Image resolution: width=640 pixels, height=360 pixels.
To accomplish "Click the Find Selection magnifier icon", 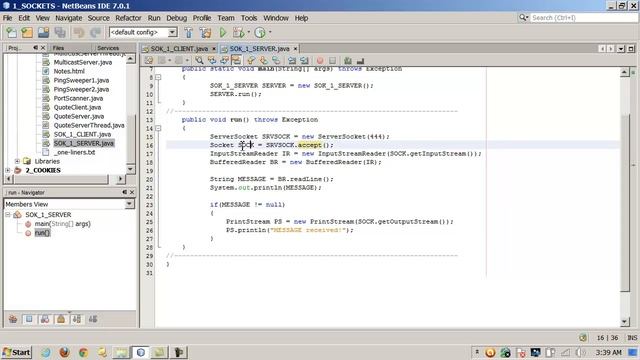I will pos(199,61).
